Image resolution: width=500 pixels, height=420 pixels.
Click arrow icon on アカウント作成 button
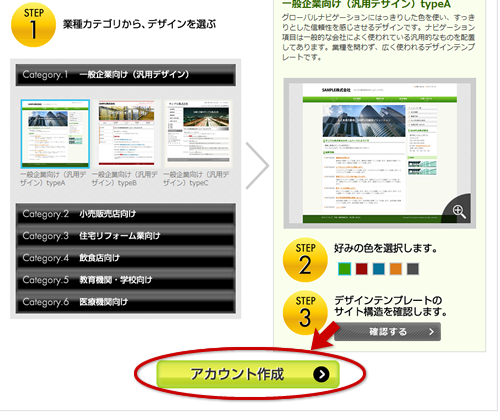(321, 374)
